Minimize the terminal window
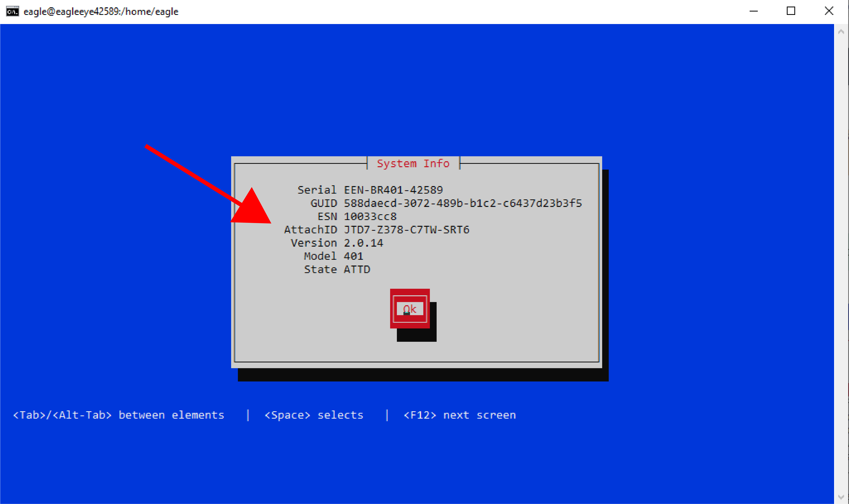 pos(753,11)
